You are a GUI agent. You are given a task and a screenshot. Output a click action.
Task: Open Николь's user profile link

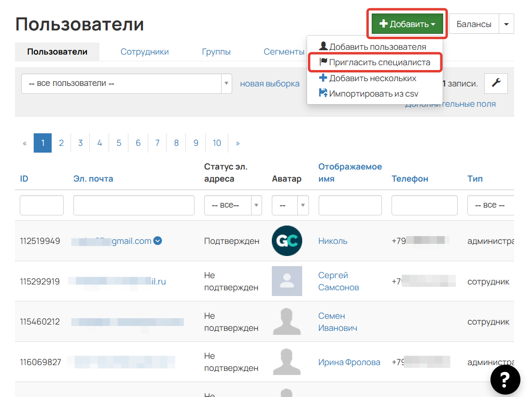(332, 241)
